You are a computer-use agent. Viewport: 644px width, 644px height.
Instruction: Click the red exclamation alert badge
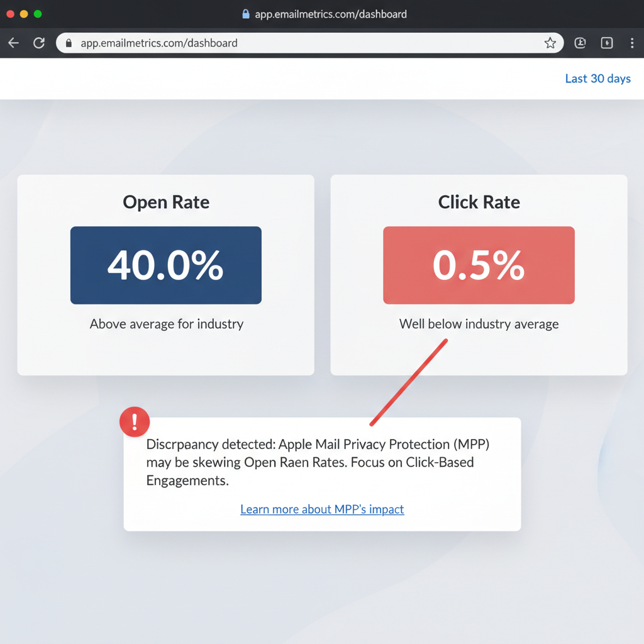pos(134,421)
